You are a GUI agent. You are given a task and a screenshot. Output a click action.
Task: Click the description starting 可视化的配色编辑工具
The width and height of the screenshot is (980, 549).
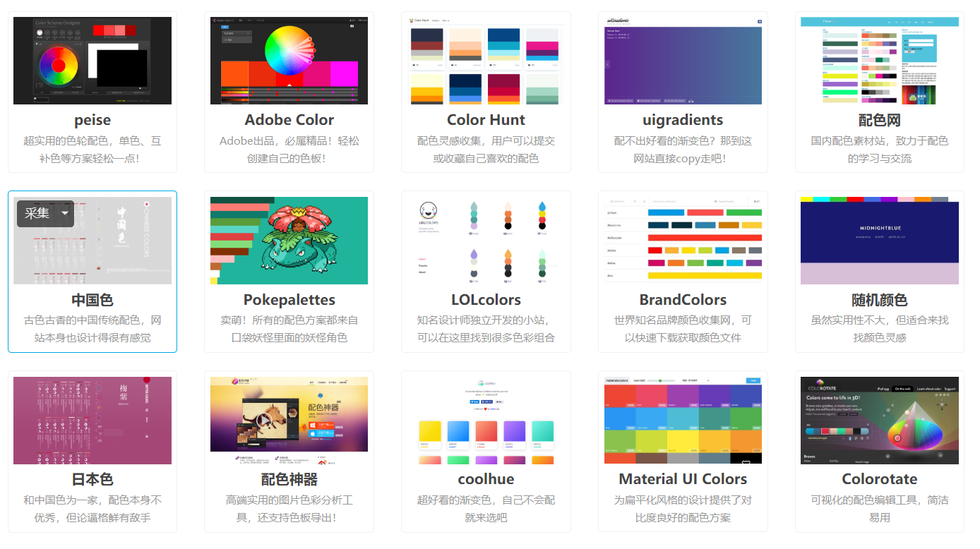[x=880, y=509]
